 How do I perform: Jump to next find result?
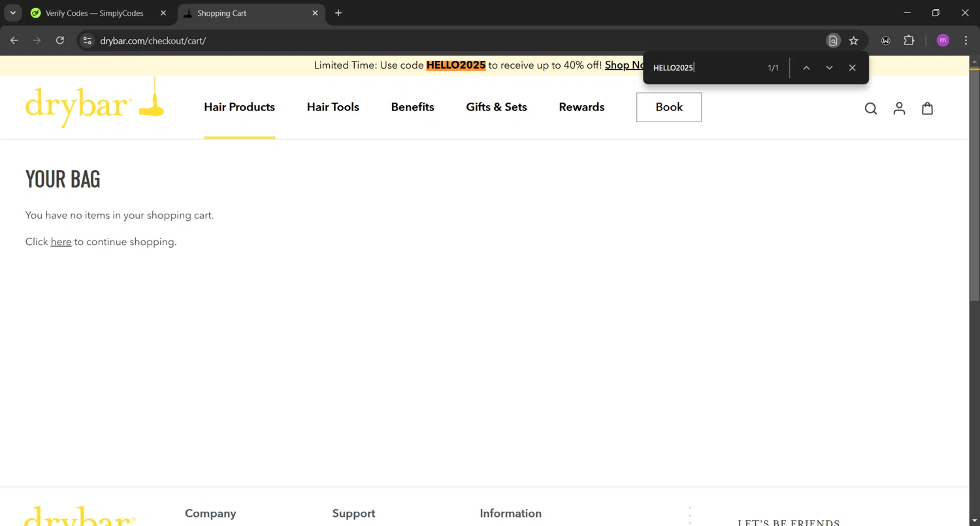(829, 68)
